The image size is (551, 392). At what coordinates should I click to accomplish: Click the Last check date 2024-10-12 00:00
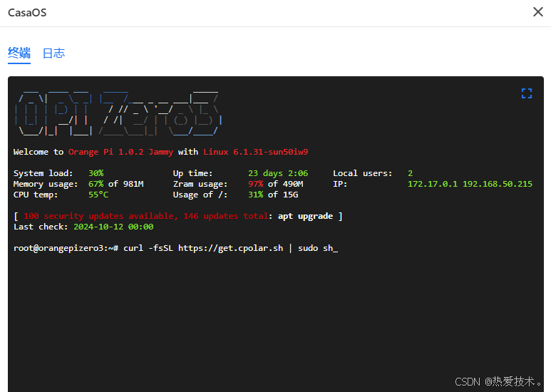pyautogui.click(x=113, y=227)
